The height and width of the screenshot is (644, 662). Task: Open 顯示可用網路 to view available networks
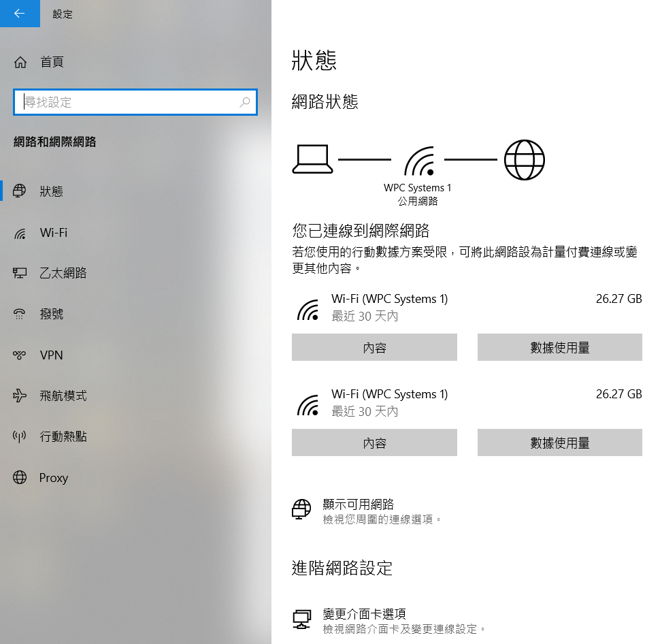pyautogui.click(x=358, y=504)
